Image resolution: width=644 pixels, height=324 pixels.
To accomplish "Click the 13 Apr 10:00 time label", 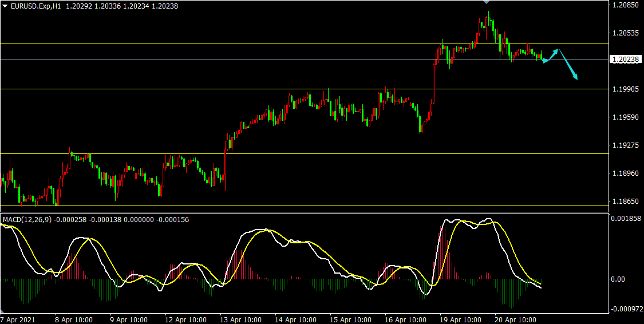I will [241, 320].
